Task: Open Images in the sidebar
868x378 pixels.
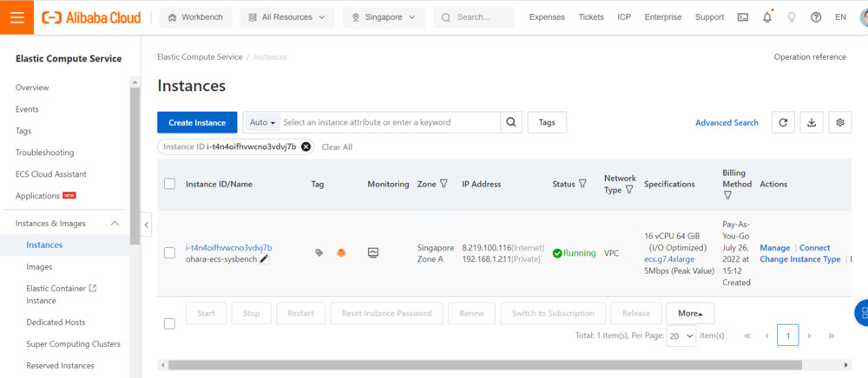Action: pos(39,267)
